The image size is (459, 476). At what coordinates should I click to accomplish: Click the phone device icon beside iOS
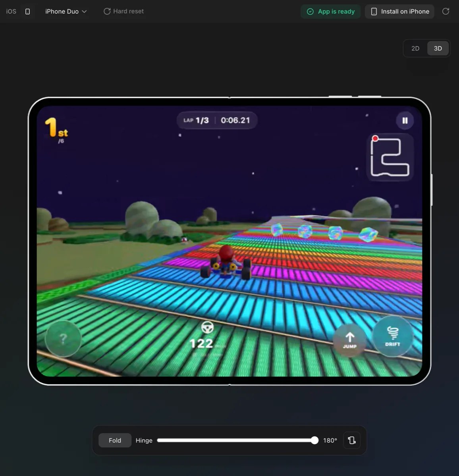coord(27,12)
